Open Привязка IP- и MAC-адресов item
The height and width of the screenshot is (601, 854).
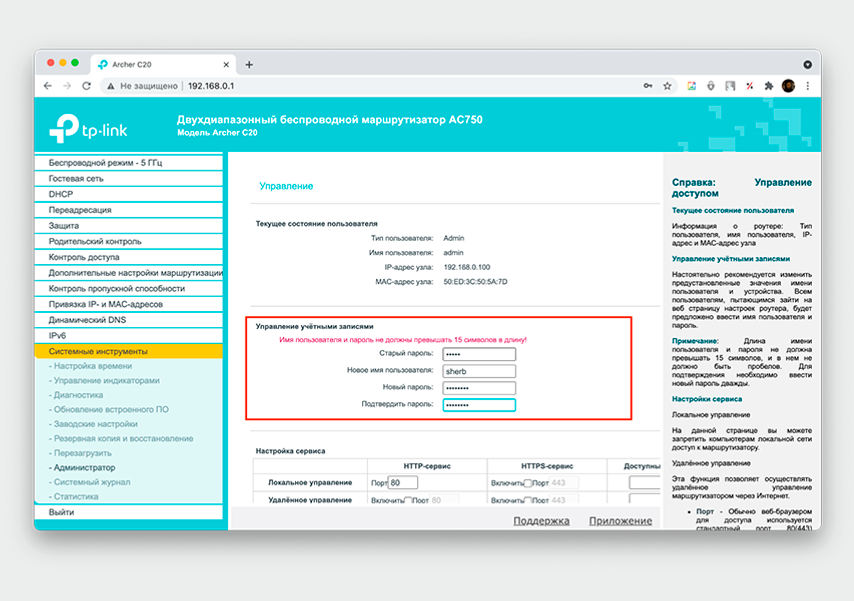coord(129,305)
